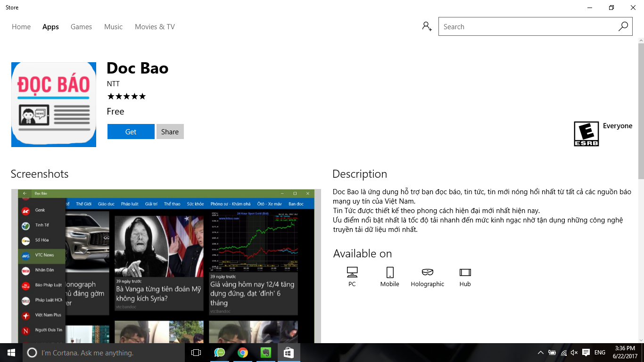The width and height of the screenshot is (644, 362).
Task: Click the ESRB Everyone rating icon
Action: [586, 133]
